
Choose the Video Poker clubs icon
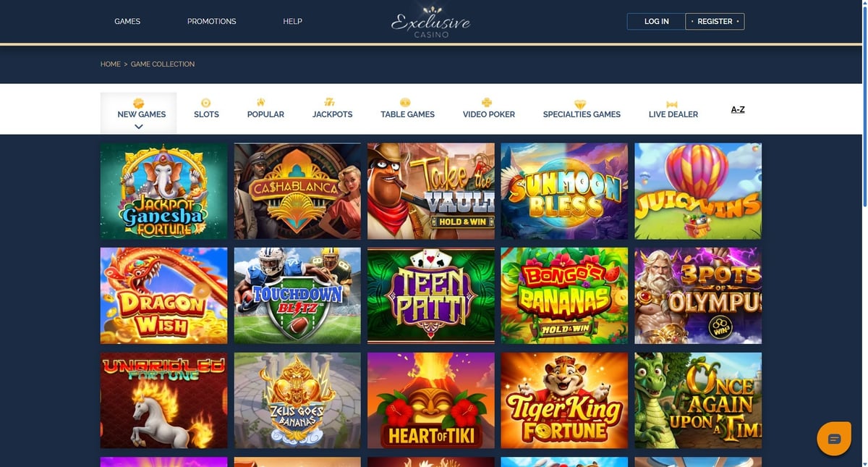[x=487, y=103]
